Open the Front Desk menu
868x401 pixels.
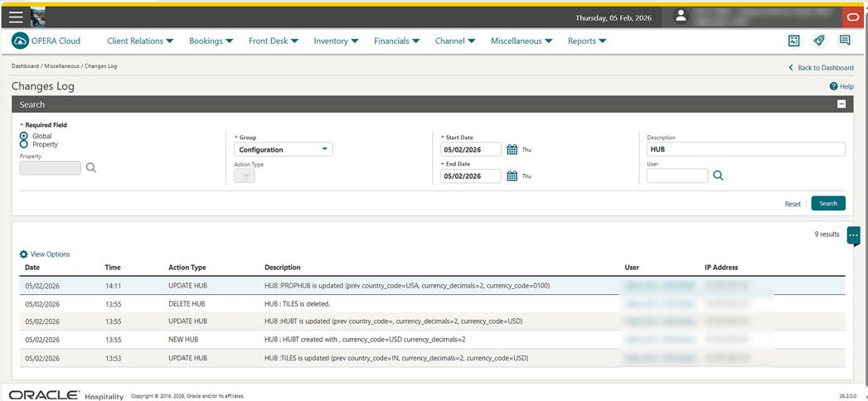pos(274,41)
